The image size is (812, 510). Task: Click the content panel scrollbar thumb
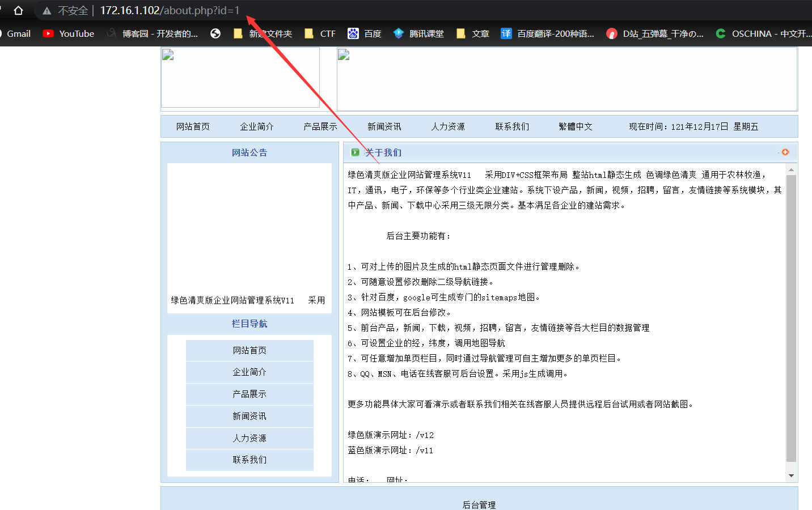point(791,318)
